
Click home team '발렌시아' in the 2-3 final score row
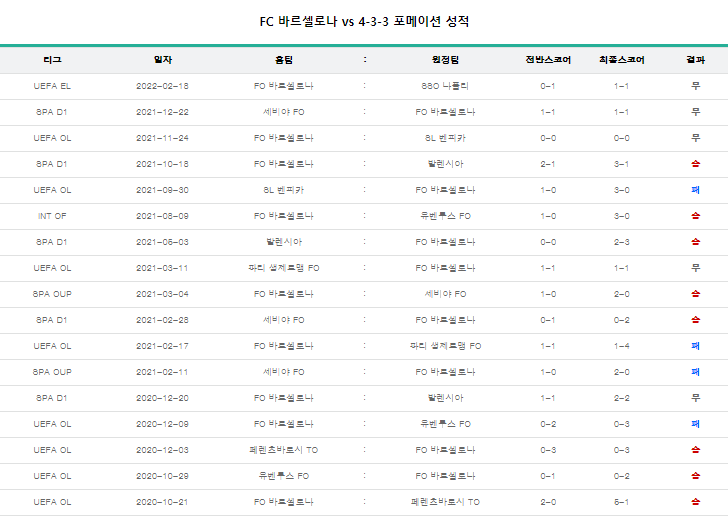tap(283, 242)
